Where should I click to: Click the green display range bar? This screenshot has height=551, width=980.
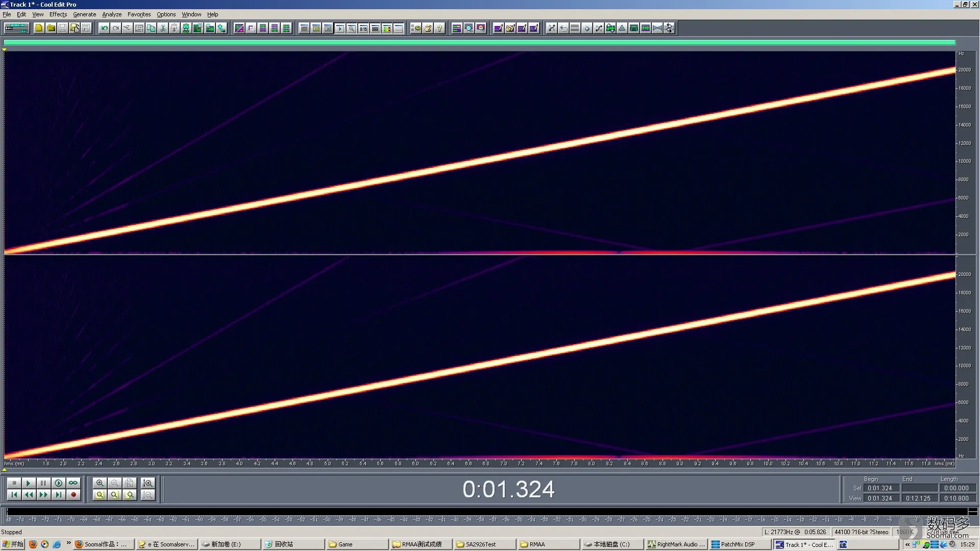pos(479,42)
